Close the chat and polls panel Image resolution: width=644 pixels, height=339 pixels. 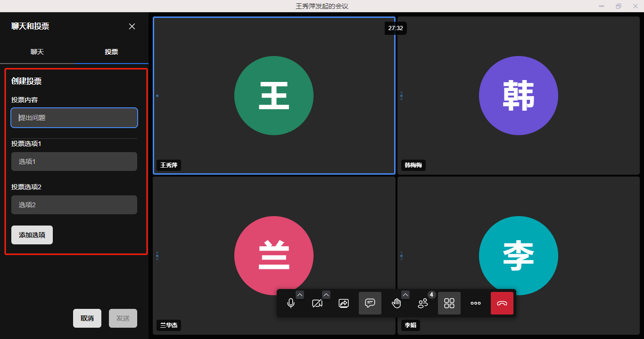[132, 26]
